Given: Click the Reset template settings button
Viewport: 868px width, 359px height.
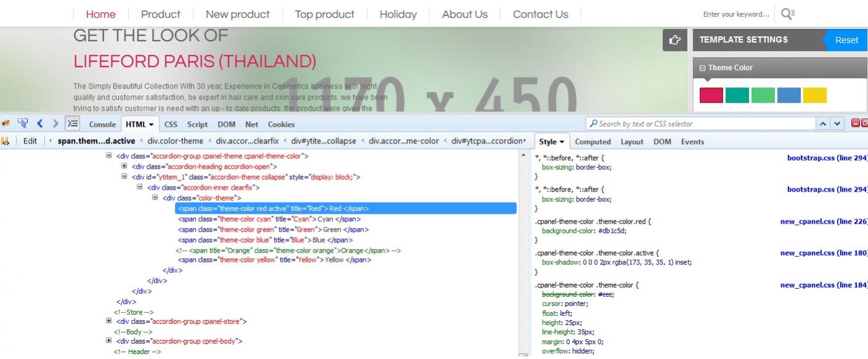Looking at the screenshot, I should 846,40.
